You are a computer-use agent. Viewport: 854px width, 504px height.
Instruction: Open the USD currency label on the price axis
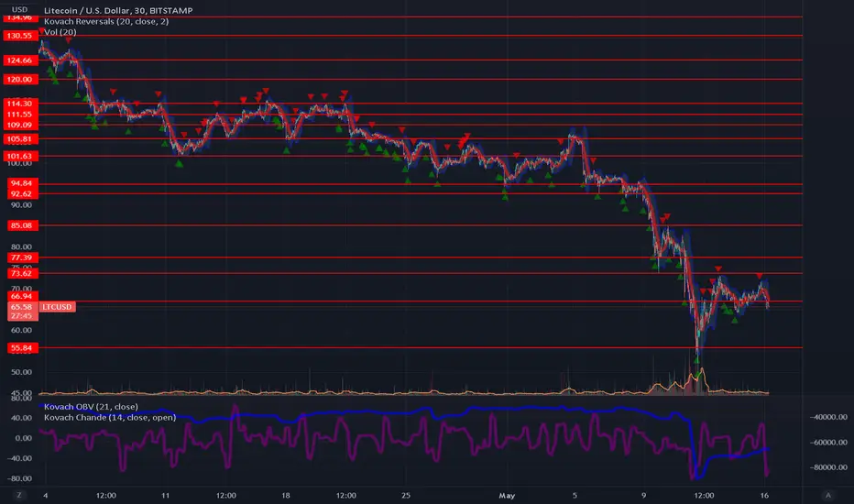click(x=19, y=9)
